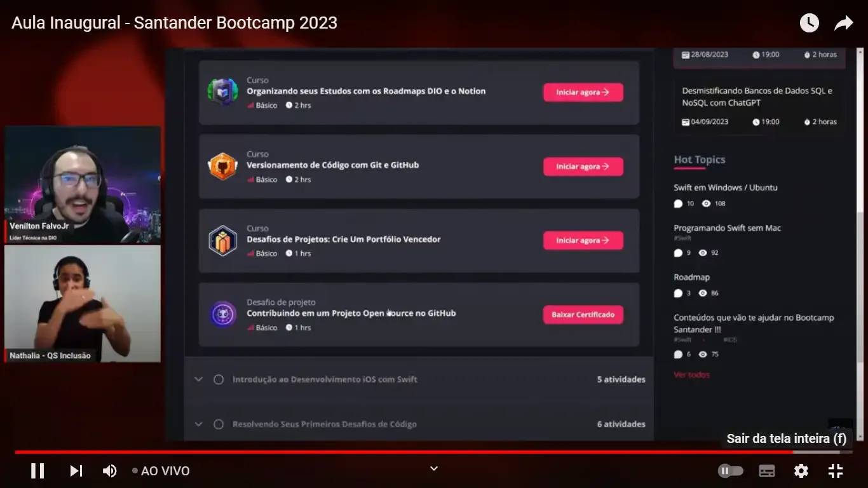868x488 pixels.
Task: Start the Git e GitHub course
Action: tap(583, 166)
